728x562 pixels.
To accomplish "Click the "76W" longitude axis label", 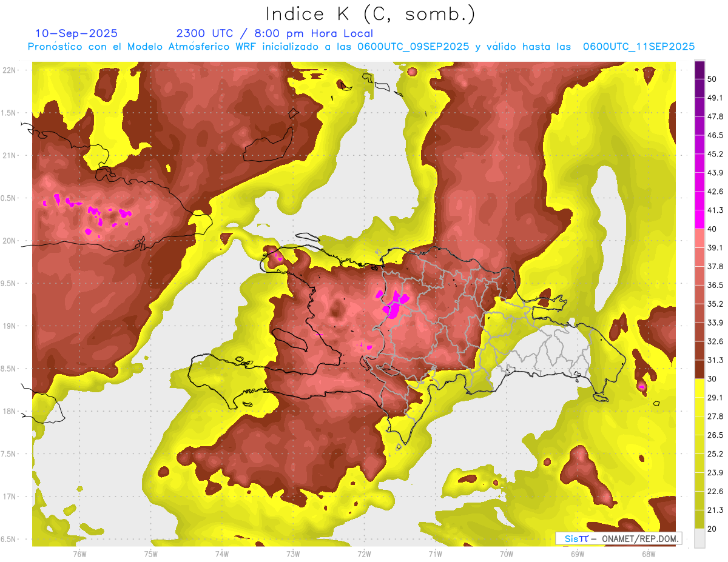I will pyautogui.click(x=79, y=554).
